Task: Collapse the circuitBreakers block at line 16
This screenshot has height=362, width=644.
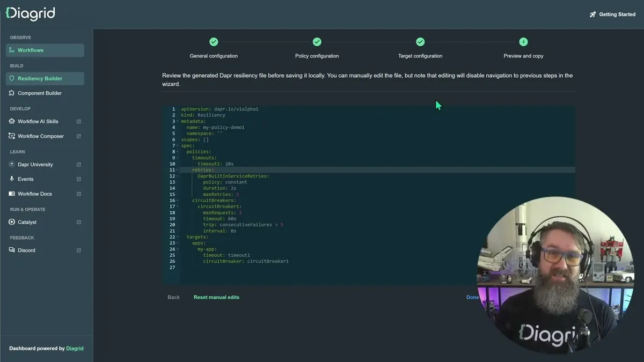Action: 178,201
